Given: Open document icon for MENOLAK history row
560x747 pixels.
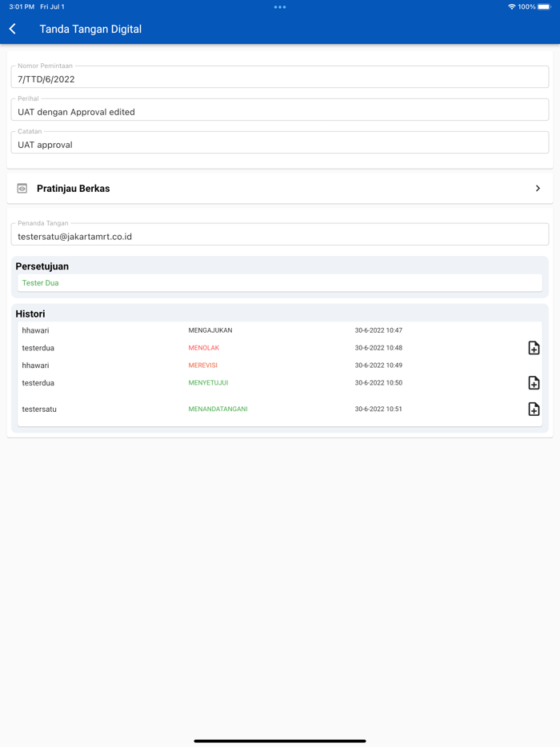Looking at the screenshot, I should pyautogui.click(x=534, y=348).
